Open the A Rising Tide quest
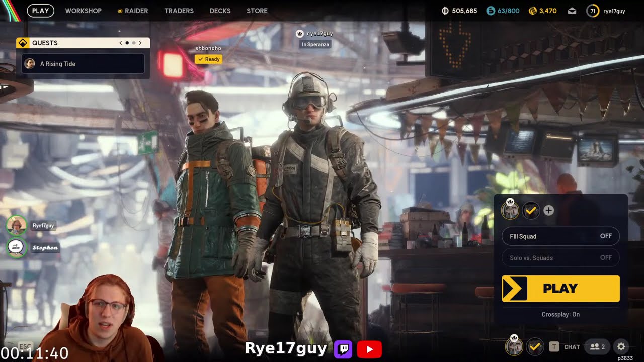Image resolution: width=644 pixels, height=362 pixels. pyautogui.click(x=83, y=64)
